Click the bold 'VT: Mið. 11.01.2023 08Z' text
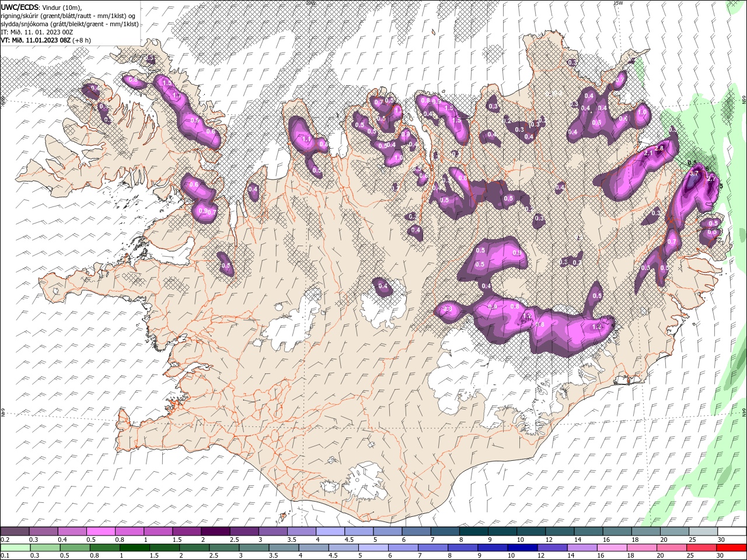747x560 pixels. pyautogui.click(x=36, y=40)
